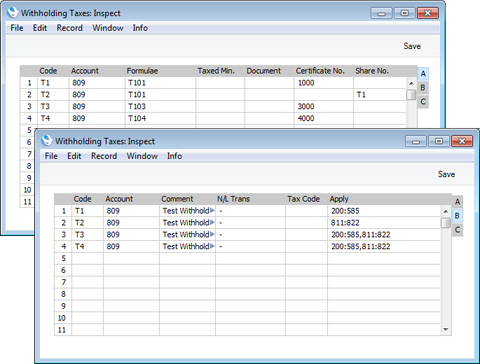Switch to flip A in front window
Image resolution: width=480 pixels, height=364 pixels.
(x=457, y=202)
